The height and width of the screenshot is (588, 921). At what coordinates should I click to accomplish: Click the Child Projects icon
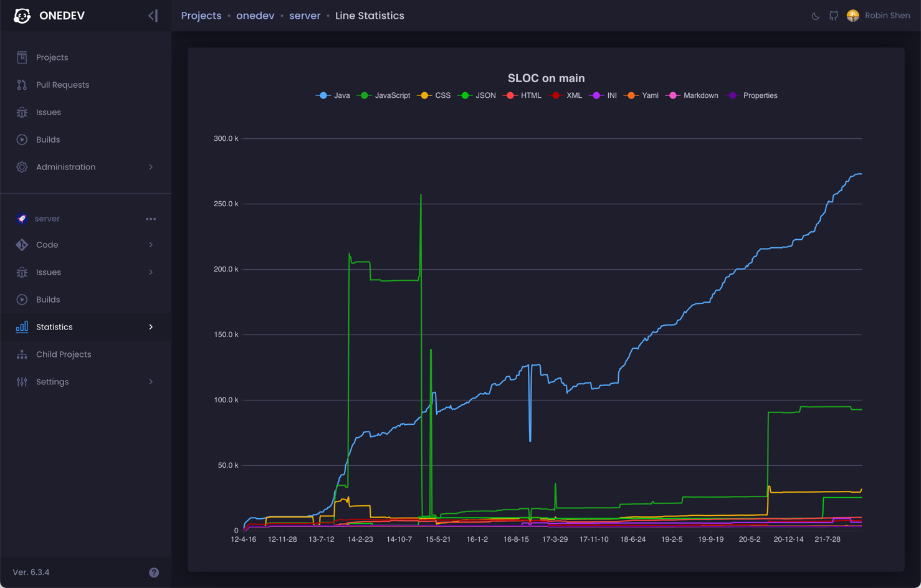22,354
